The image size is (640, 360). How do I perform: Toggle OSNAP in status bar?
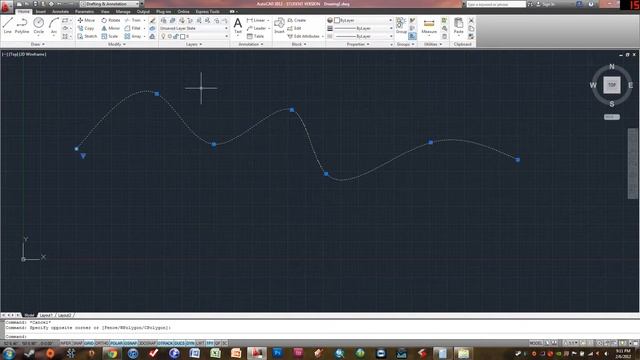(130, 343)
